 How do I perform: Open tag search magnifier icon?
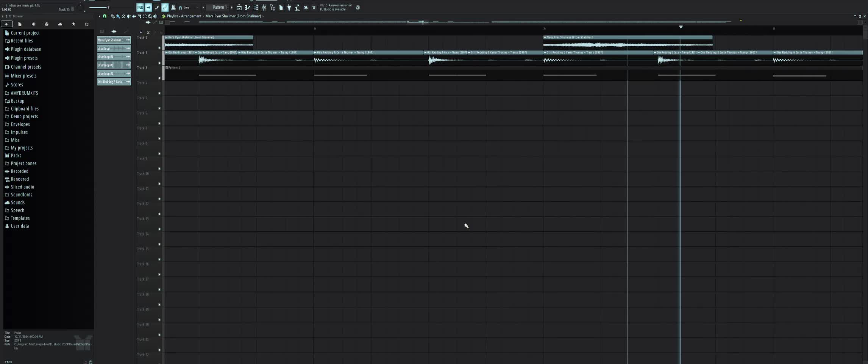[x=91, y=362]
